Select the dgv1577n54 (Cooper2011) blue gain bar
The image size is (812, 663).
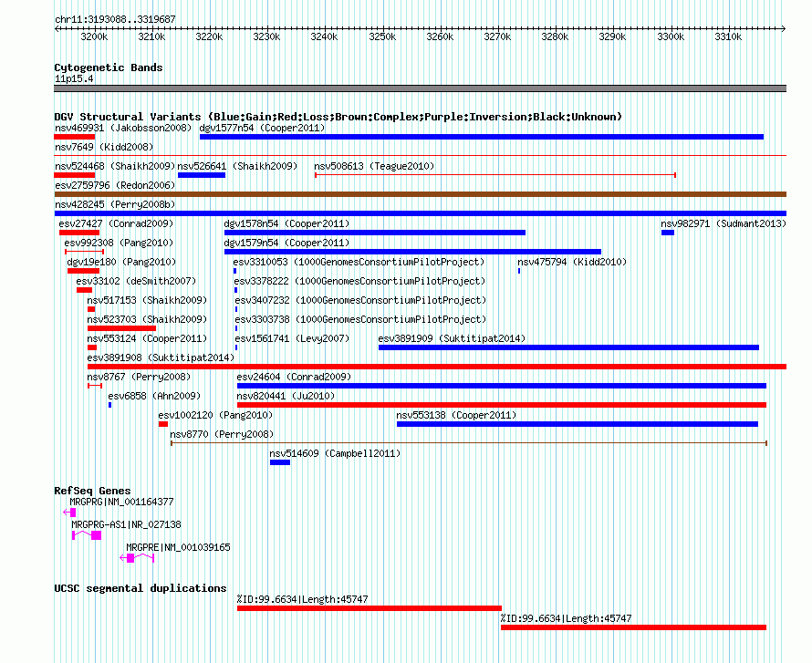[x=482, y=137]
